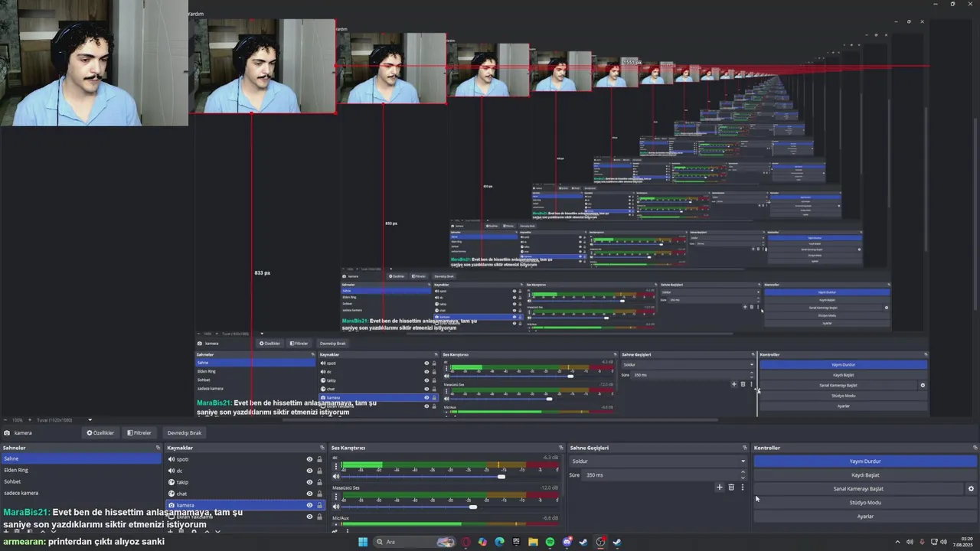Adjust the dc volume slider
The image size is (980, 551).
[x=501, y=477]
